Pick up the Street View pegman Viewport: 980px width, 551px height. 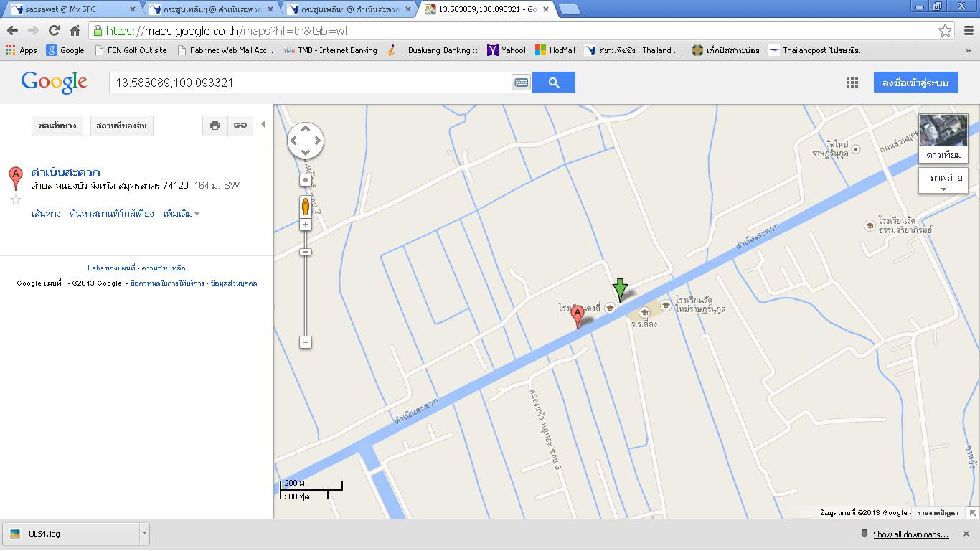tap(305, 207)
